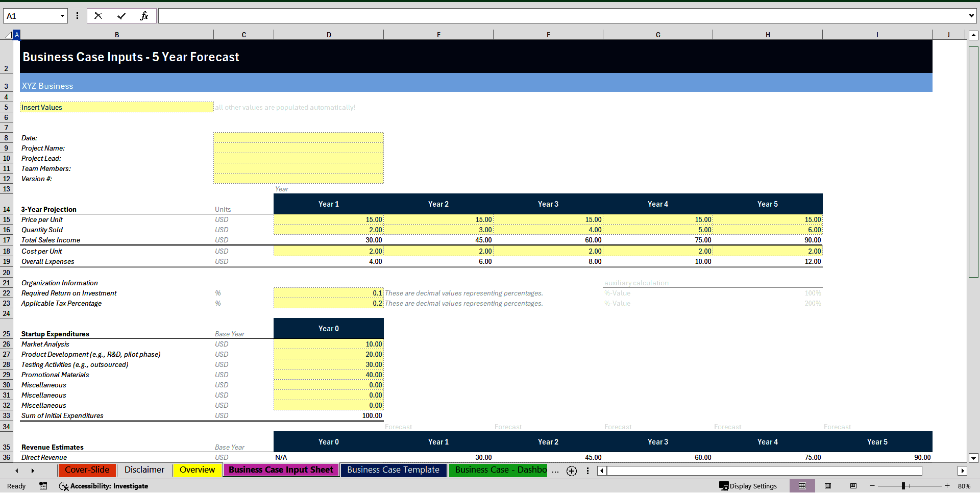
Task: Click the Cancel (X) icon in the formula bar
Action: [98, 15]
